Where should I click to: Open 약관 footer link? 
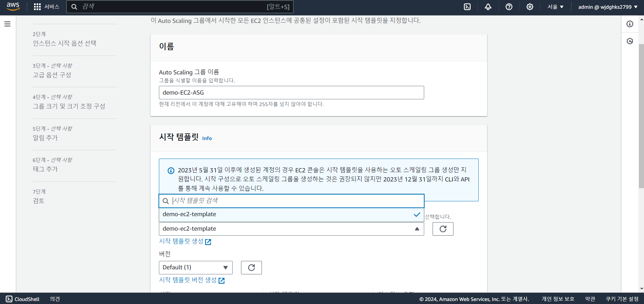click(590, 299)
